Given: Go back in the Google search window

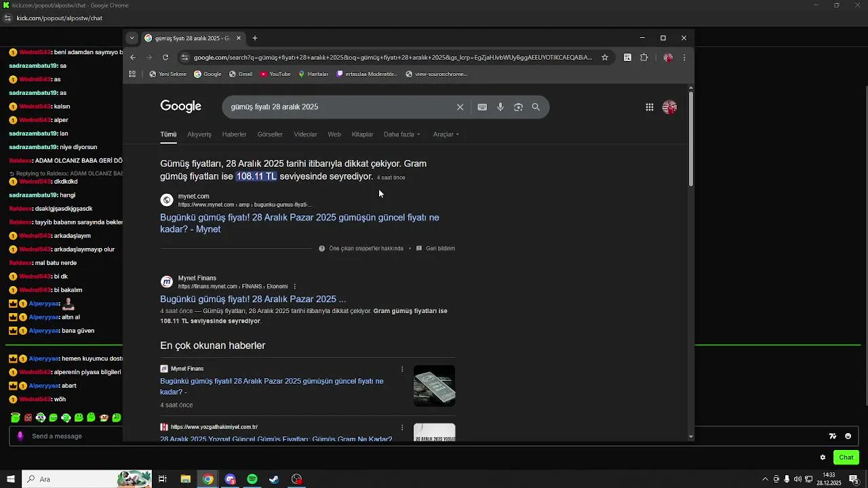Looking at the screenshot, I should (x=133, y=58).
